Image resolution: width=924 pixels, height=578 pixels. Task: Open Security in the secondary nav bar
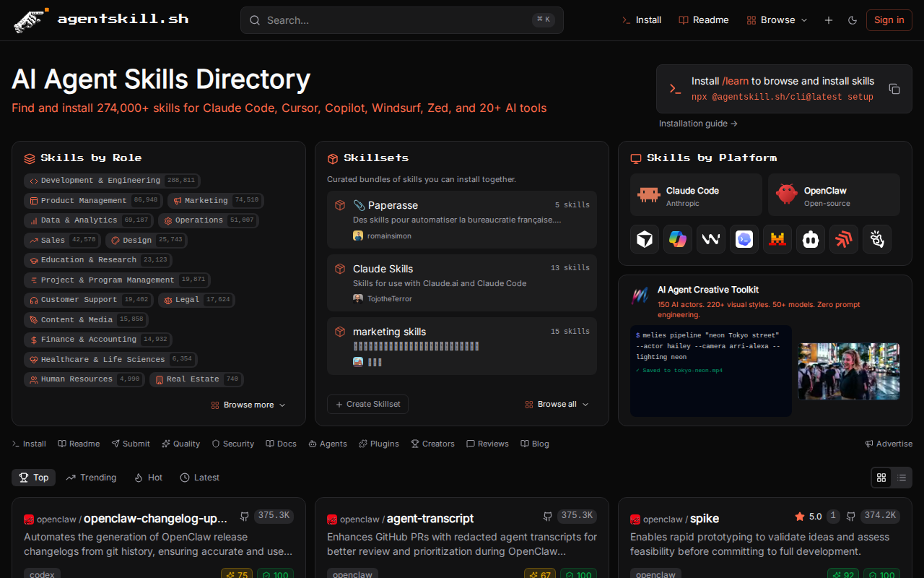[x=232, y=444]
